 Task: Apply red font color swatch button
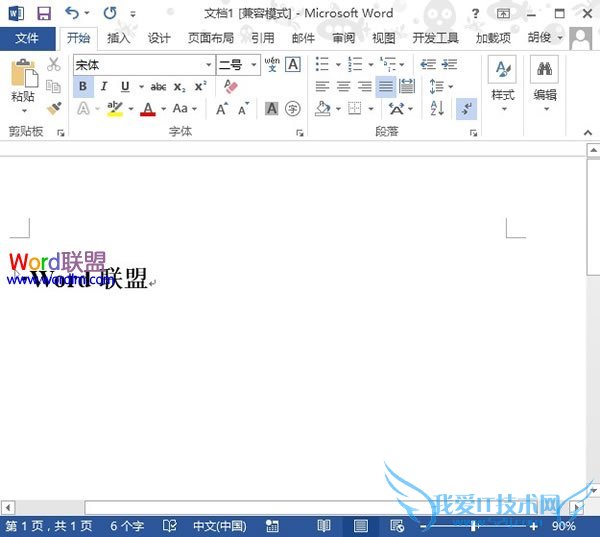pyautogui.click(x=148, y=109)
